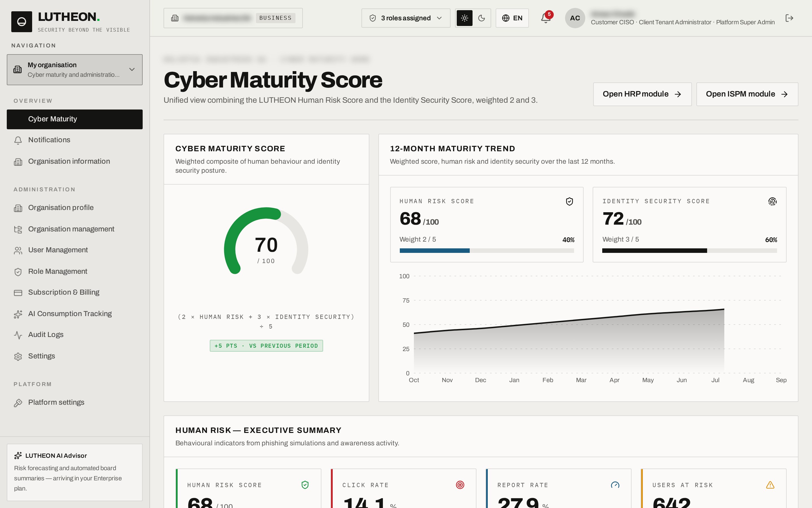Click the Human Risk weight progress bar
Viewport: 812px width, 508px height.
pos(487,251)
